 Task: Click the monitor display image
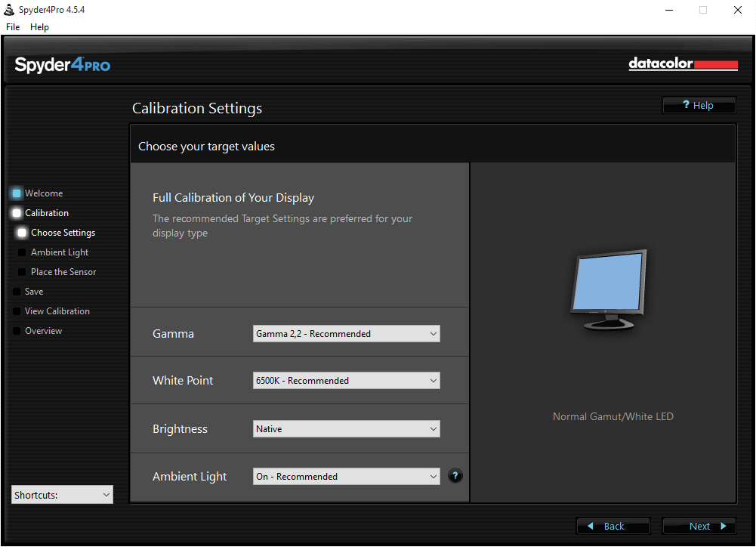click(x=609, y=290)
